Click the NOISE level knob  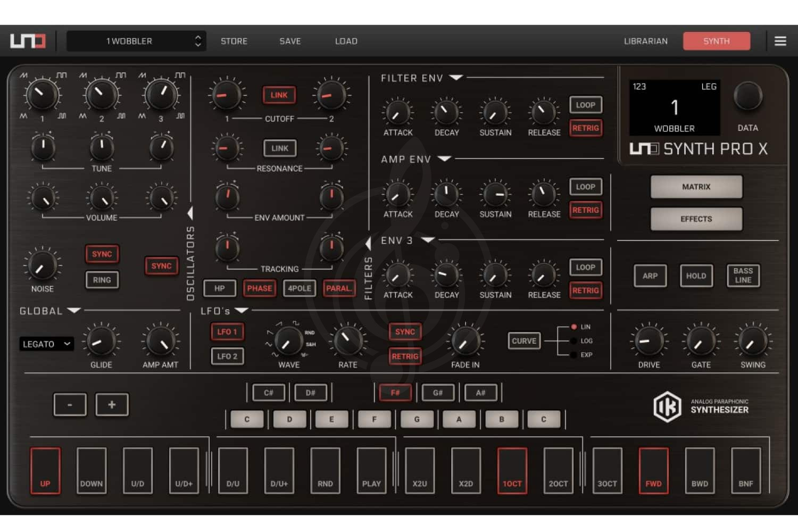[42, 265]
